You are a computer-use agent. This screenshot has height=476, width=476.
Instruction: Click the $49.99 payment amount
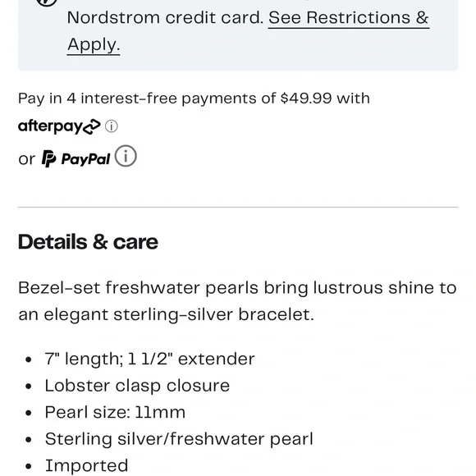(x=306, y=98)
